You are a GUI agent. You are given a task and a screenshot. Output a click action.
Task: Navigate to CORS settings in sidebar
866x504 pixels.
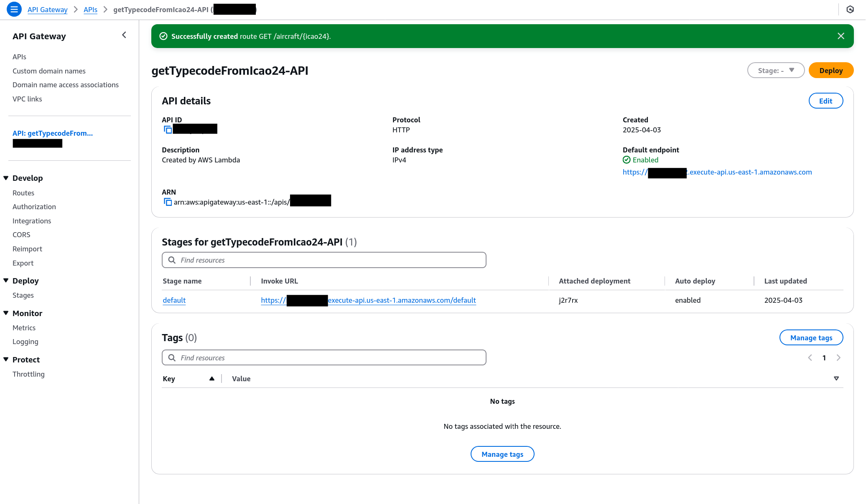(x=21, y=234)
